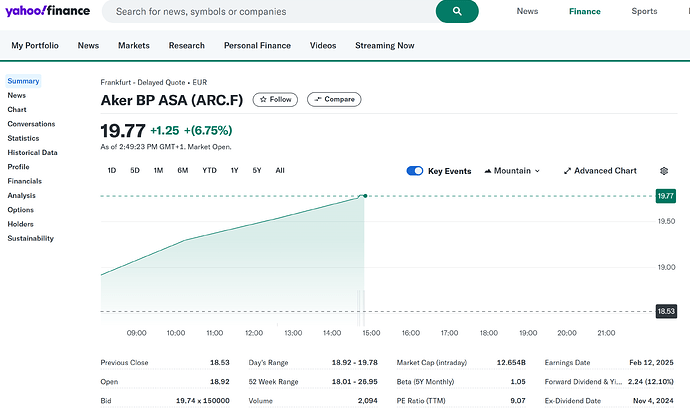Click Forward Dividend value 2.24 (12.10%)
690x409 pixels.
point(651,382)
